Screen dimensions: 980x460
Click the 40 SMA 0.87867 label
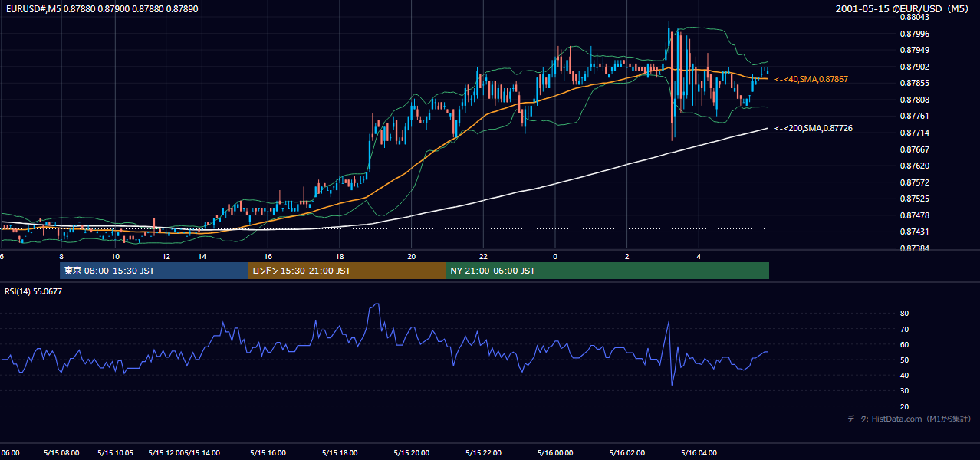tap(811, 79)
